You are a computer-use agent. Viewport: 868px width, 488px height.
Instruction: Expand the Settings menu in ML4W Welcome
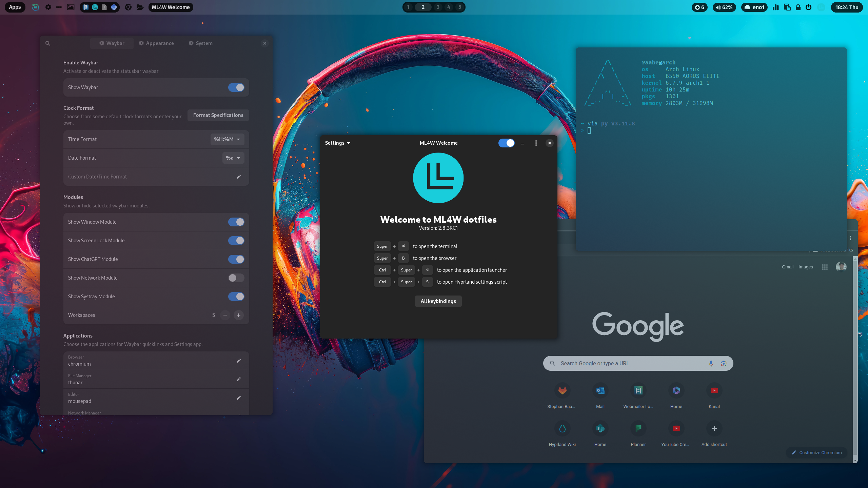click(x=337, y=143)
